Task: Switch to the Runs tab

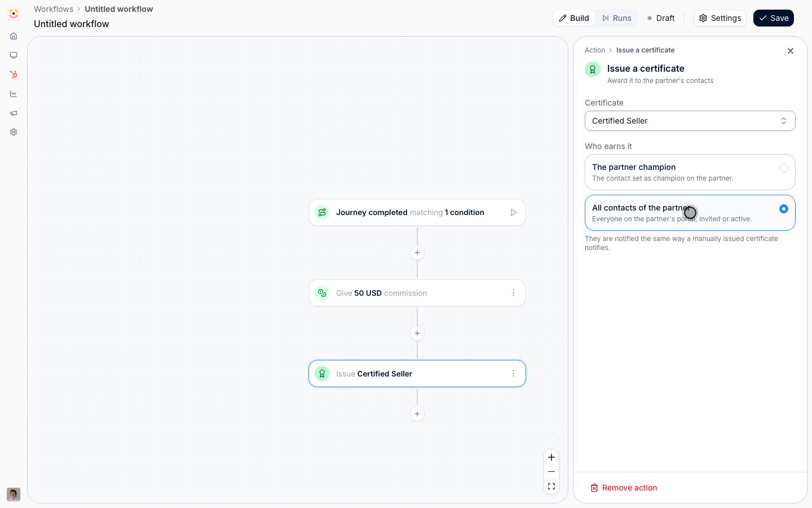Action: (x=616, y=18)
